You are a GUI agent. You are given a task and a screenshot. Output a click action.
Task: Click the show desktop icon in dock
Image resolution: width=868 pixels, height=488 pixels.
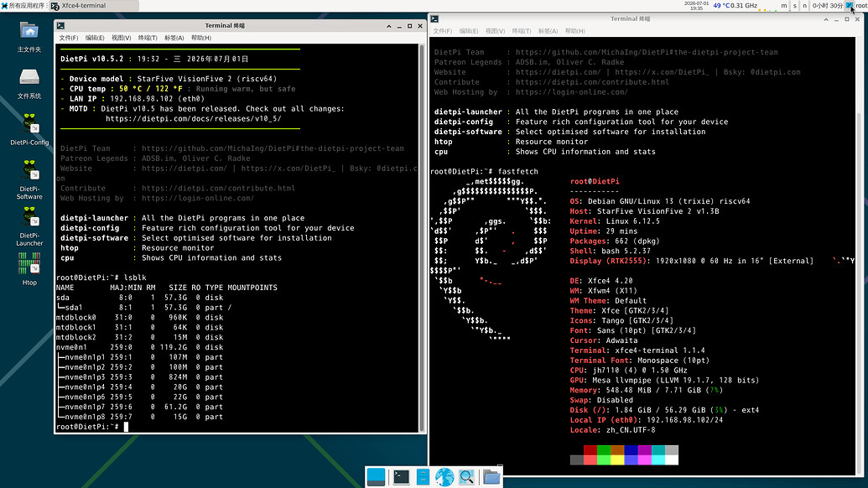(x=376, y=477)
